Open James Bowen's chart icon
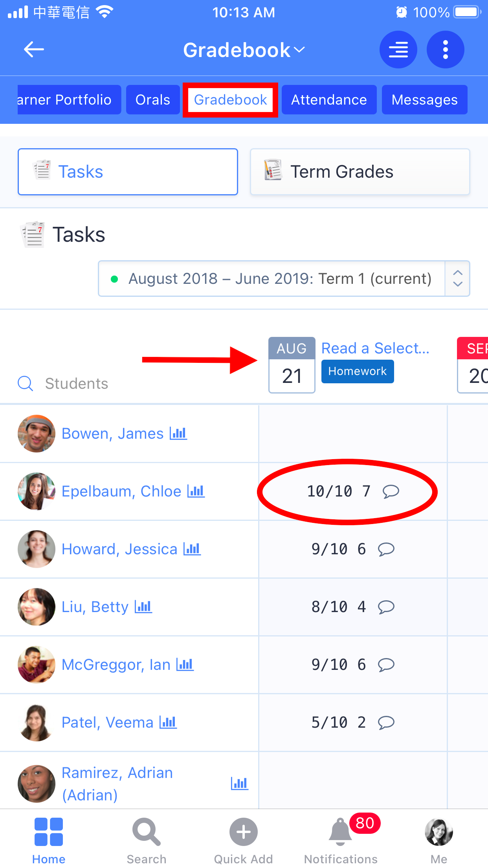Viewport: 488px width, 868px height. coord(178,434)
